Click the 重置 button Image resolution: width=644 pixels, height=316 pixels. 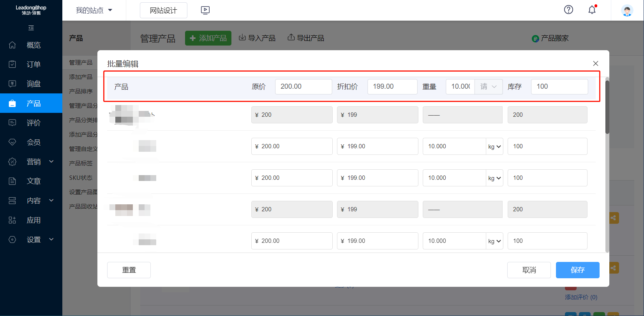coord(129,270)
